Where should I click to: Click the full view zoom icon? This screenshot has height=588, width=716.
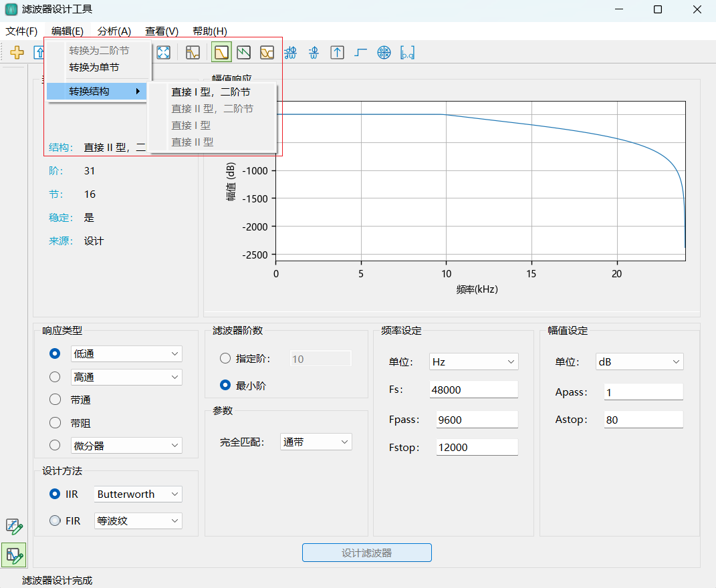163,52
